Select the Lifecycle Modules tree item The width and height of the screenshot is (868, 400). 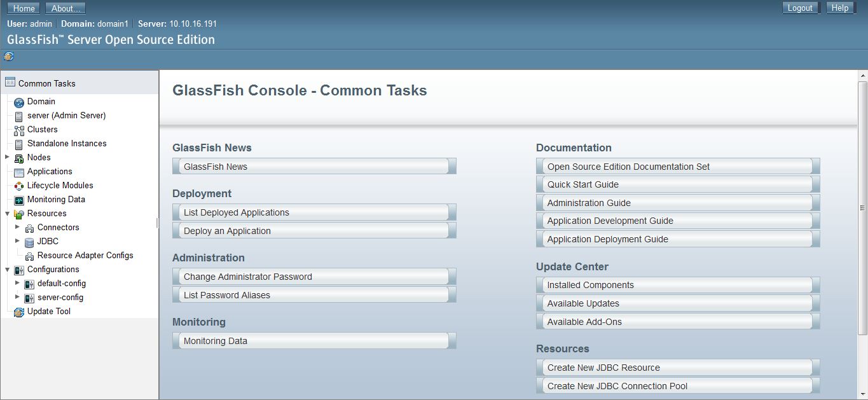tap(60, 185)
